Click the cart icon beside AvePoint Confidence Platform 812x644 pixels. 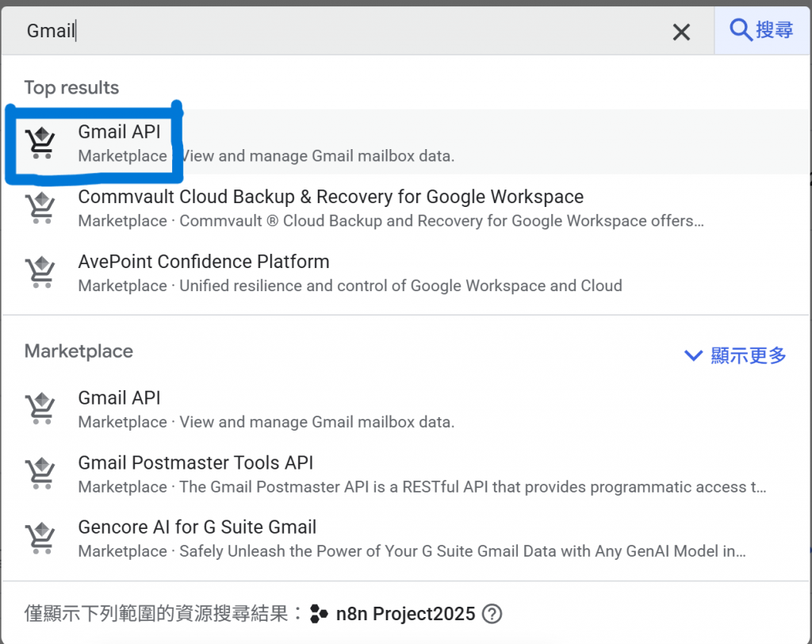[x=40, y=272]
